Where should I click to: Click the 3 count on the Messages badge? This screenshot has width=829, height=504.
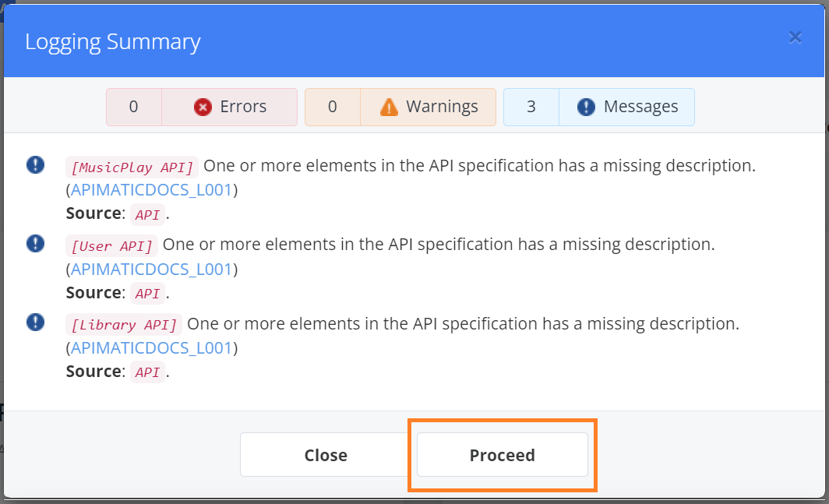click(531, 106)
